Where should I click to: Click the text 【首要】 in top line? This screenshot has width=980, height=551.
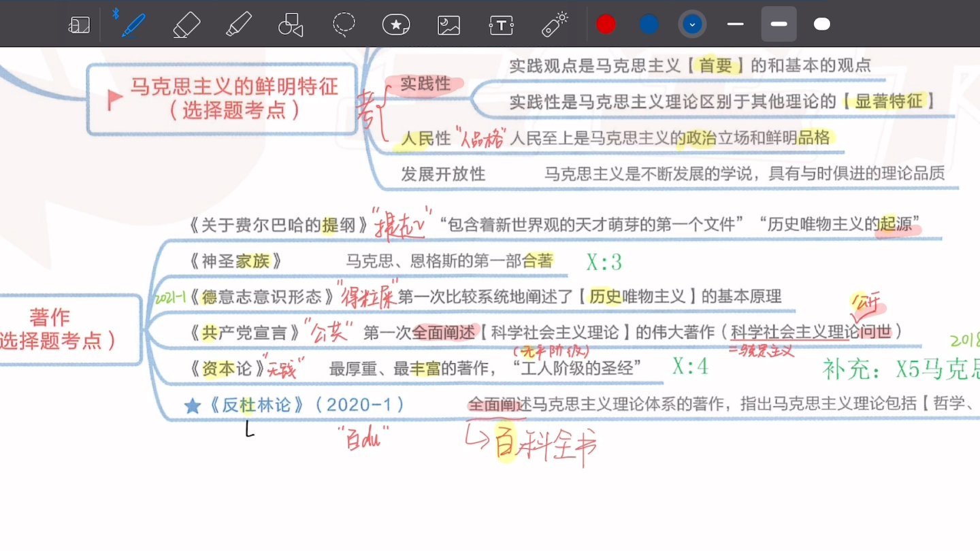pyautogui.click(x=716, y=65)
